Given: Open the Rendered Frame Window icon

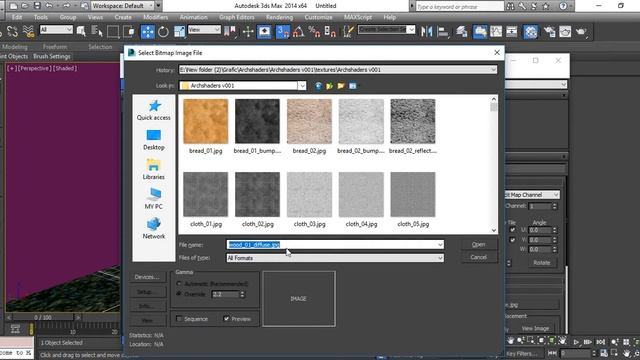Looking at the screenshot, I should [565, 31].
